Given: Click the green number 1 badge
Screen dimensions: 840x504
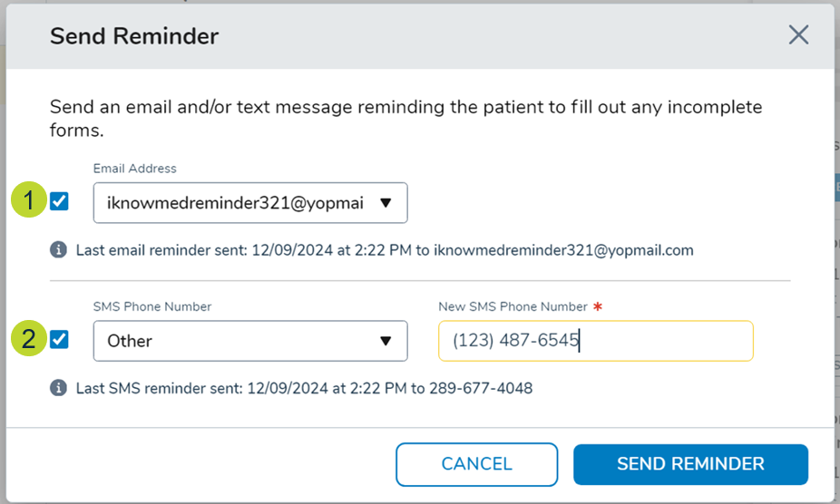Looking at the screenshot, I should [x=28, y=201].
